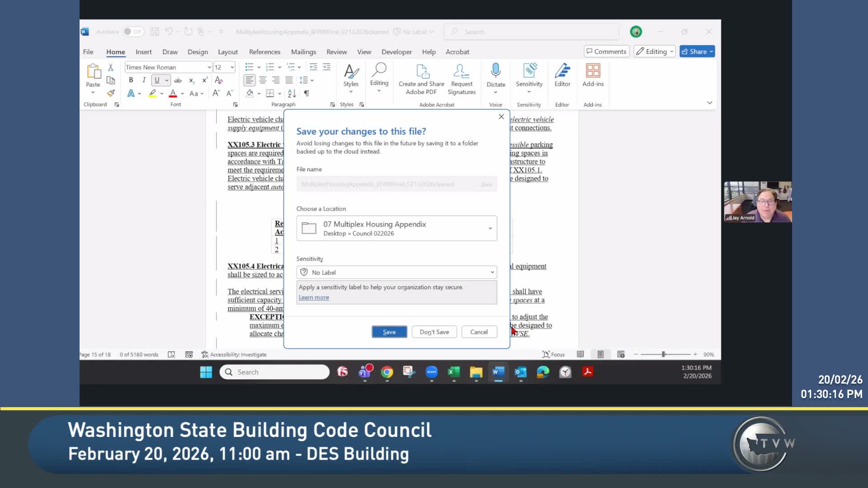The width and height of the screenshot is (868, 488).
Task: Click the Format Painter icon
Action: point(111,93)
